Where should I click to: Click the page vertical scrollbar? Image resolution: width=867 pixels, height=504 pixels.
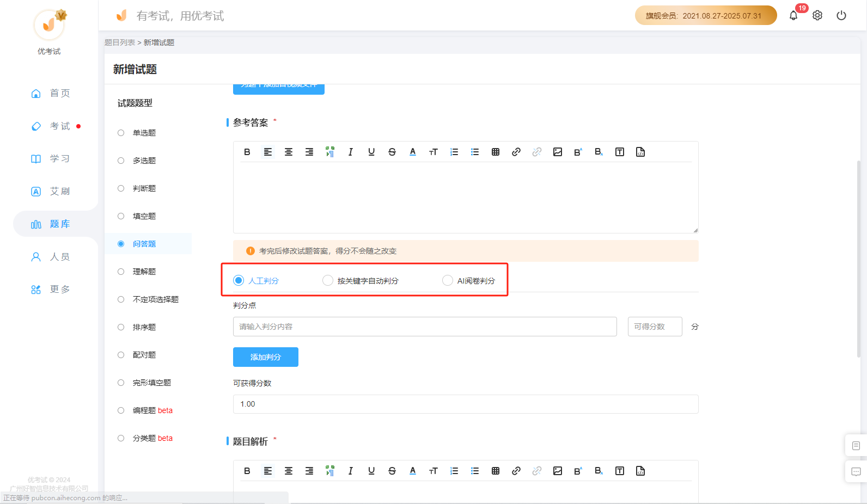tap(859, 259)
